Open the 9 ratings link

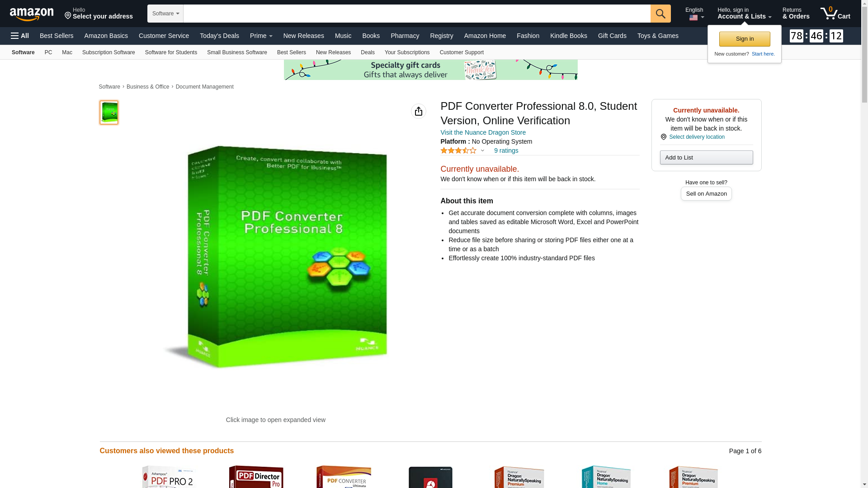(506, 150)
